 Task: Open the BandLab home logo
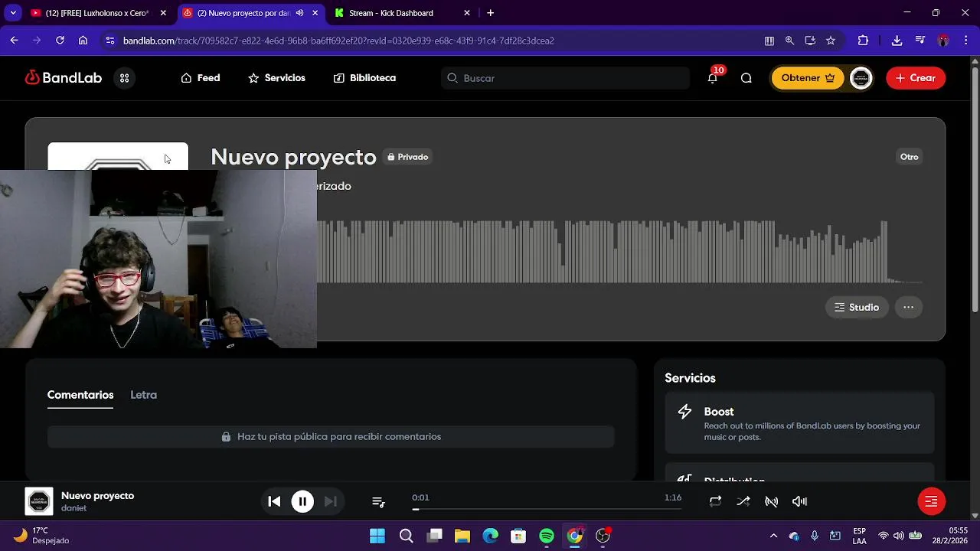pyautogui.click(x=64, y=78)
